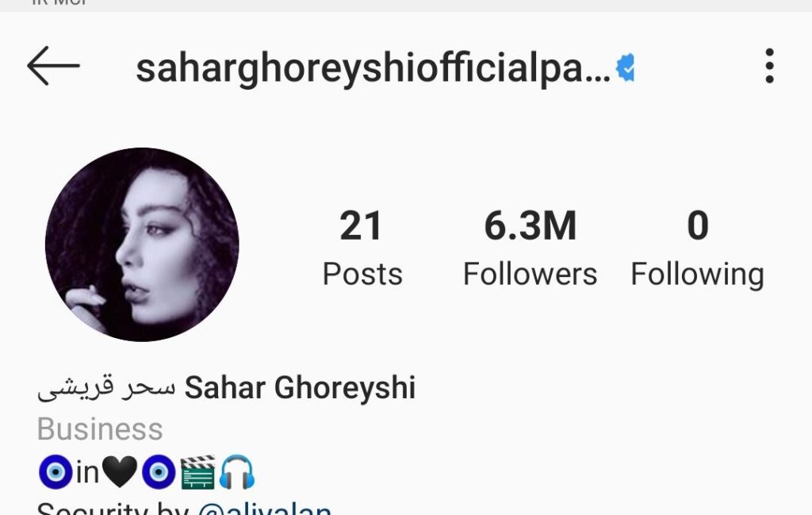This screenshot has height=515, width=812.
Task: Tap the blue verified badge
Action: point(625,68)
